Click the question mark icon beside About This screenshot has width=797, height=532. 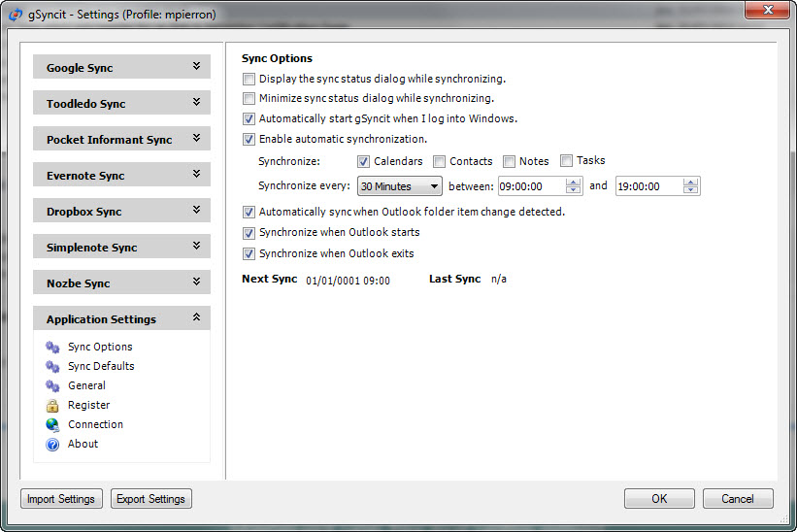click(52, 445)
